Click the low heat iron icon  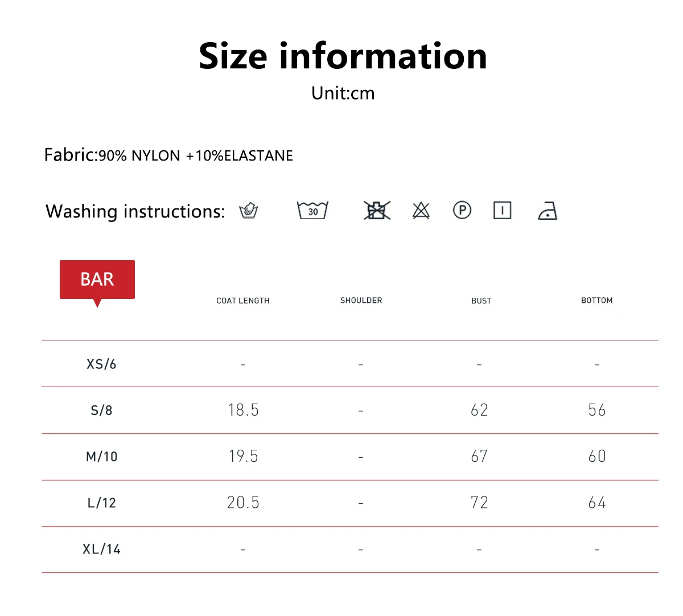[548, 210]
